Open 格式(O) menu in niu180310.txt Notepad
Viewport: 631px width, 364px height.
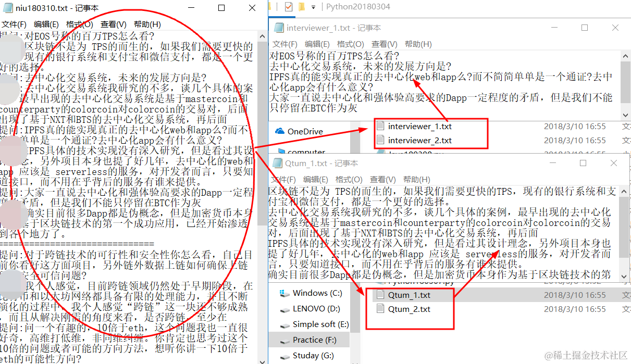80,24
